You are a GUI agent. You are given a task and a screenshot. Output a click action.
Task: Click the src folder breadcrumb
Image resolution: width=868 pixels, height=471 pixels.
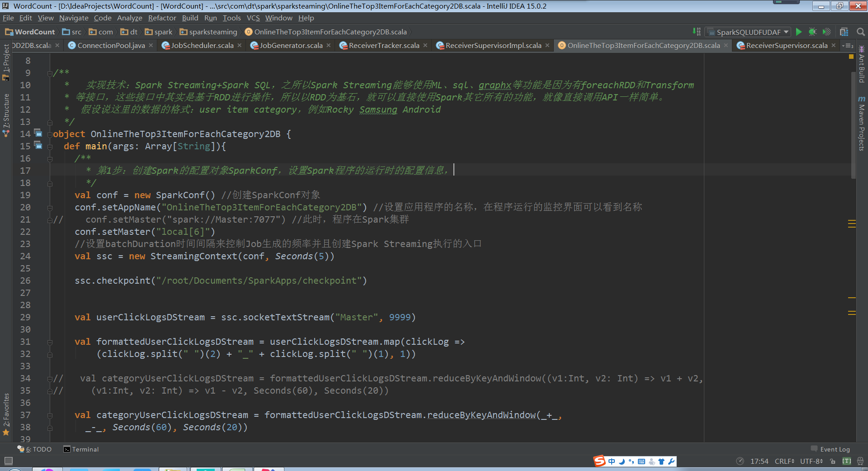point(72,32)
